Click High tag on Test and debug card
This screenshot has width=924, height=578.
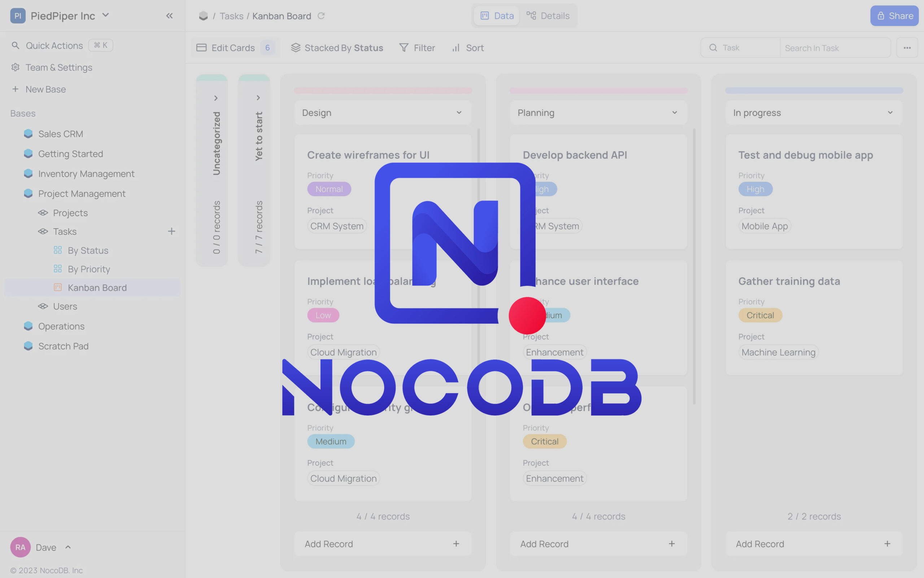[x=755, y=189]
